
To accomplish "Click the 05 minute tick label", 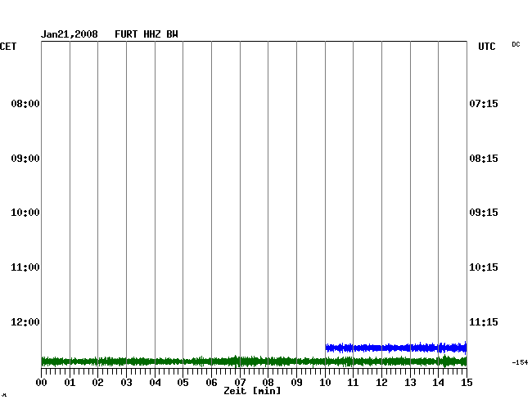I will 183,383.
